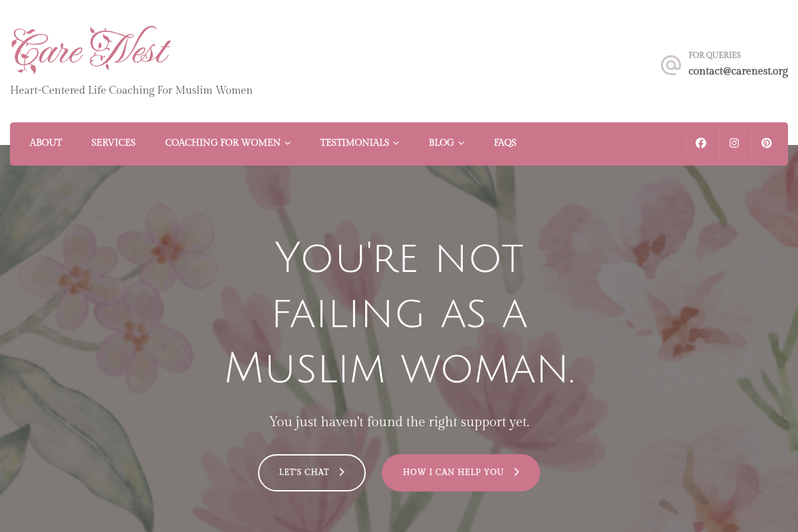Click arrow icon inside Let's Chat button

(342, 472)
